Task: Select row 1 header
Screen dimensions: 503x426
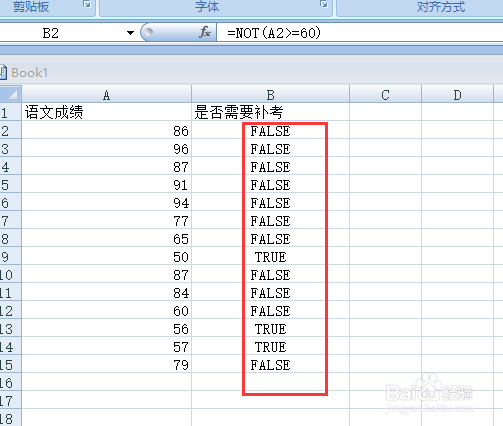Action: click(x=11, y=112)
